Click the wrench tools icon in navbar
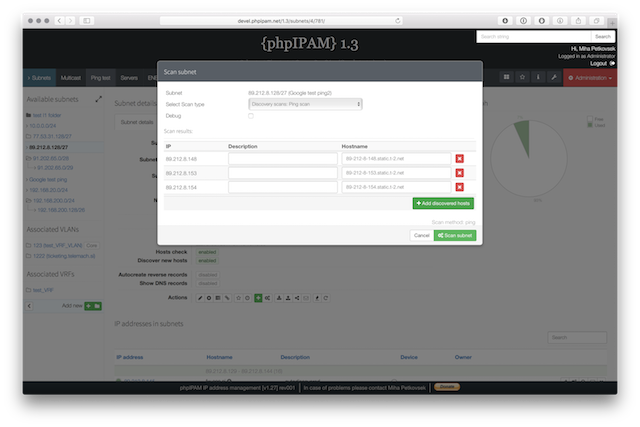Viewport: 640px width, 427px height. coord(554,76)
